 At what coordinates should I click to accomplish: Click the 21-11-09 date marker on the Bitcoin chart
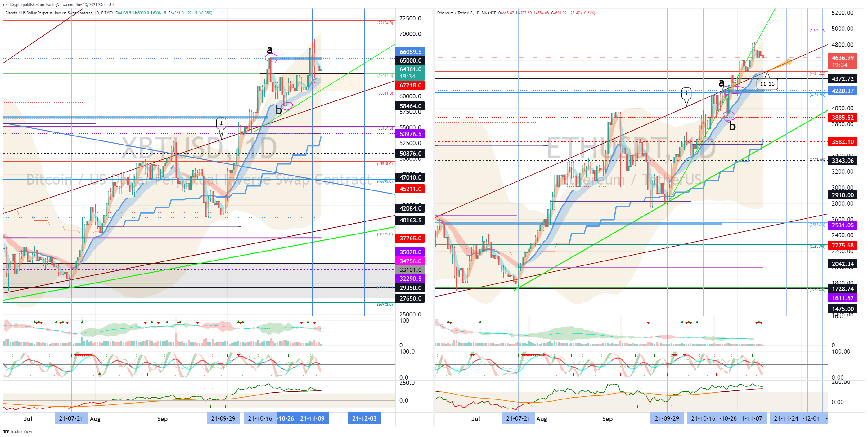click(313, 418)
